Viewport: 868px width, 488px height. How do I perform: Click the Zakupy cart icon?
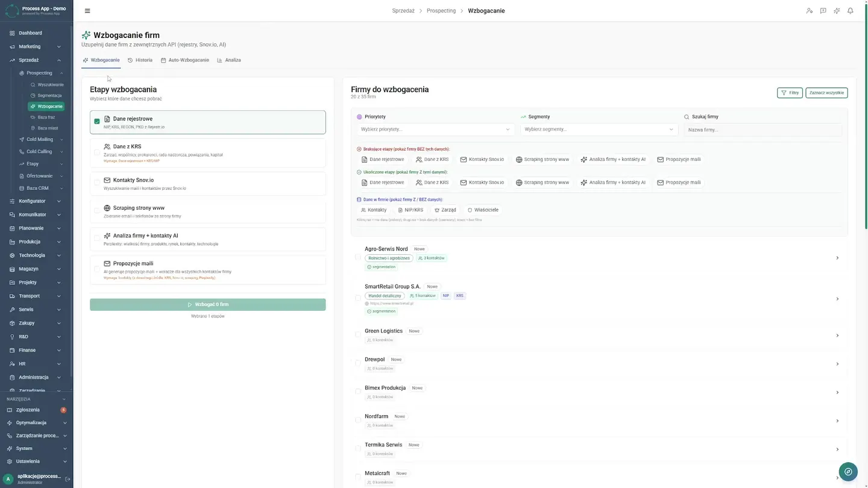[12, 323]
